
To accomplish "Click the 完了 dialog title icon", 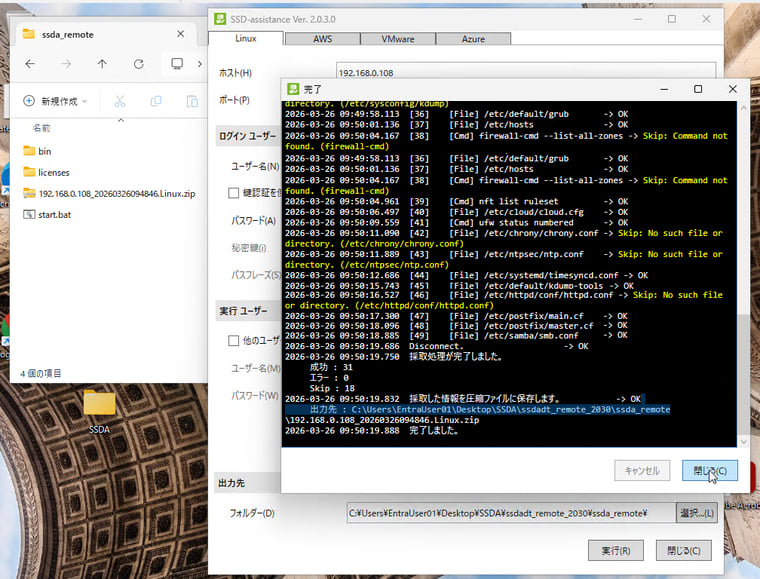I will click(x=293, y=89).
